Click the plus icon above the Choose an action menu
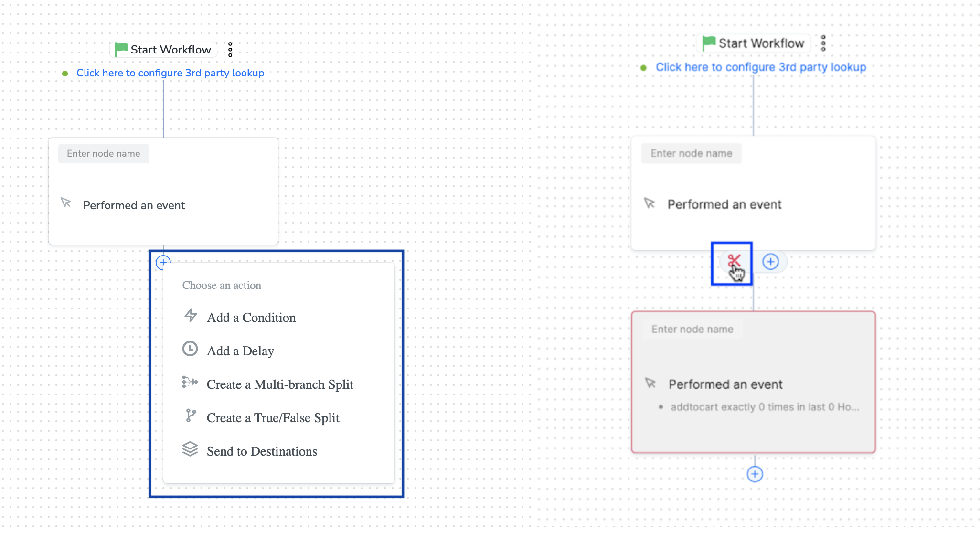 coord(163,262)
